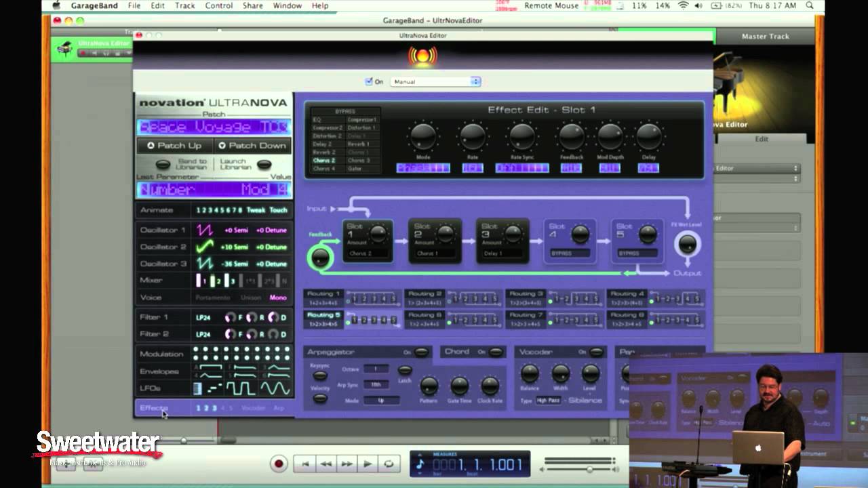Image resolution: width=868 pixels, height=488 pixels.
Task: Select Oscillator 1 sawtooth waveform icon
Action: 205,230
